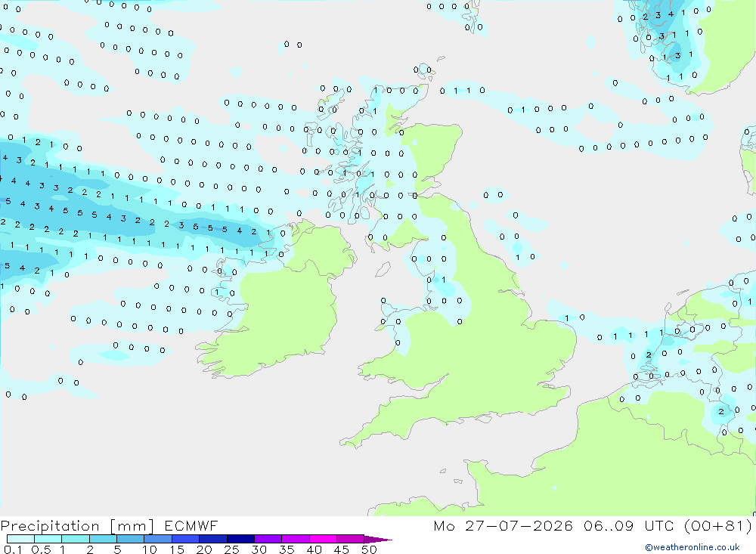756x554 pixels.
Task: Click the 20–25 mm legend swatch
Action: point(212,539)
